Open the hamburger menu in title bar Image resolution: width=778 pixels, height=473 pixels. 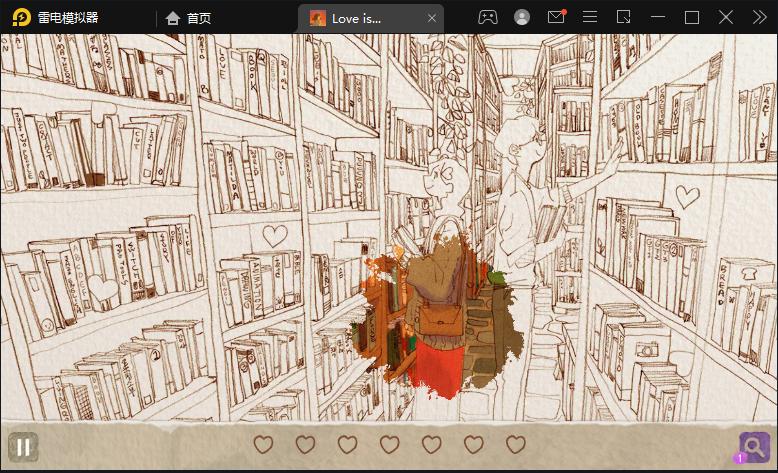click(x=589, y=17)
